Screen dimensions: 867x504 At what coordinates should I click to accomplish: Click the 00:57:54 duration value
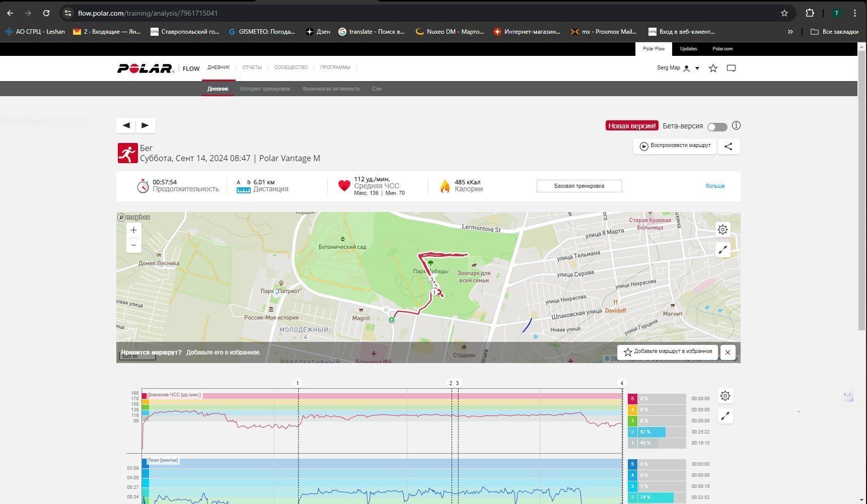(x=165, y=182)
